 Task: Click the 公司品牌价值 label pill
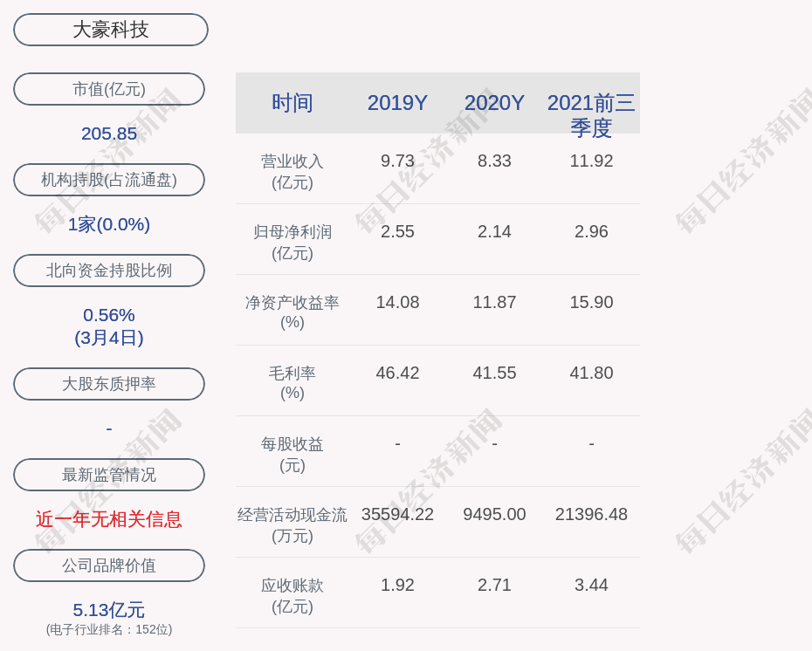click(109, 565)
